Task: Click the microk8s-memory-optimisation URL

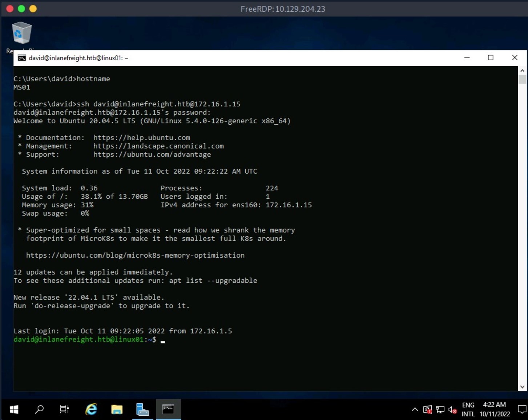Action: (x=135, y=255)
